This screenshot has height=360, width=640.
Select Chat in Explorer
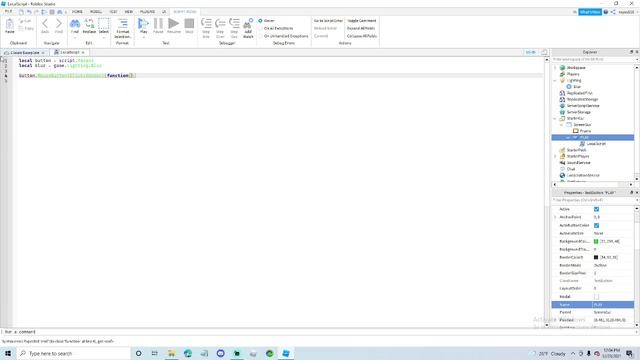point(571,169)
